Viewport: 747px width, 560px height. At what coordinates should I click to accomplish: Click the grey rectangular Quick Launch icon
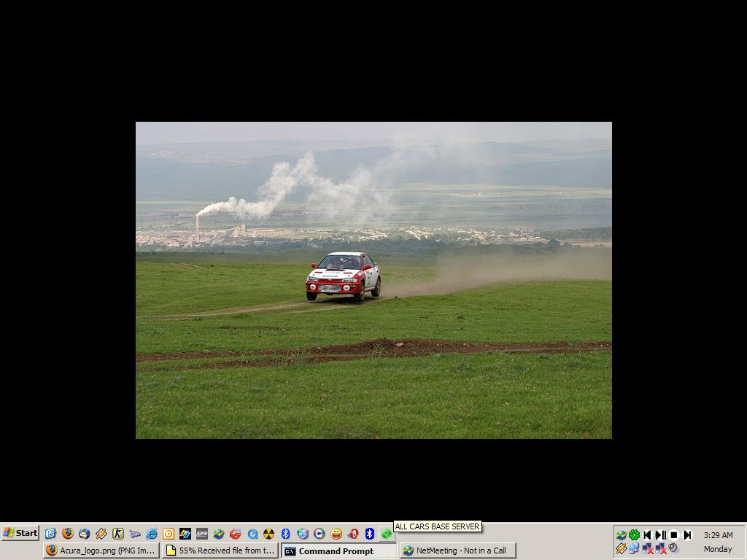point(202,534)
